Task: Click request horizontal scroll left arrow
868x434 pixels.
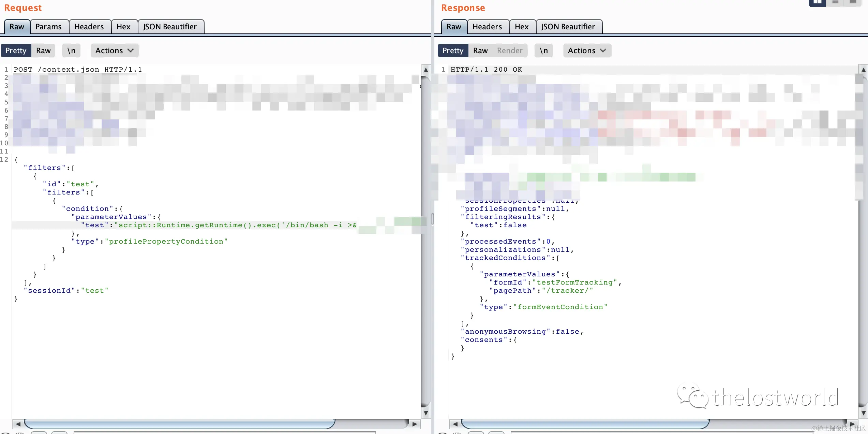Action: tap(18, 424)
